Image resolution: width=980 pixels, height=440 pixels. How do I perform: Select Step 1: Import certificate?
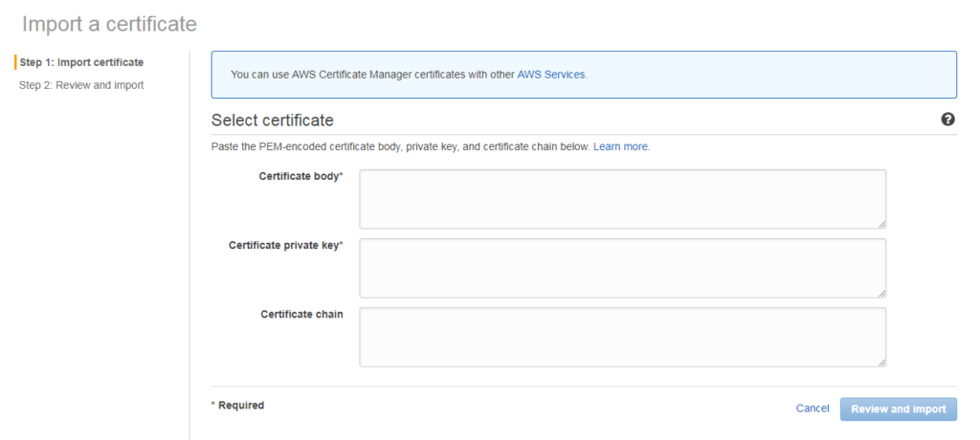(x=81, y=62)
